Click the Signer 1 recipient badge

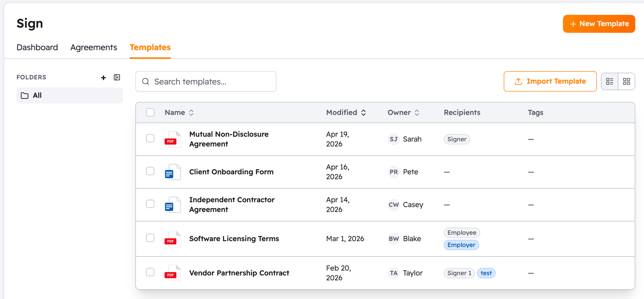point(459,273)
